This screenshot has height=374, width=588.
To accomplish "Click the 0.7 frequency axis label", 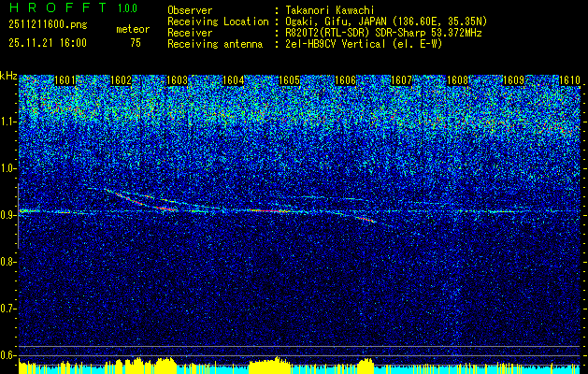I will point(8,309).
